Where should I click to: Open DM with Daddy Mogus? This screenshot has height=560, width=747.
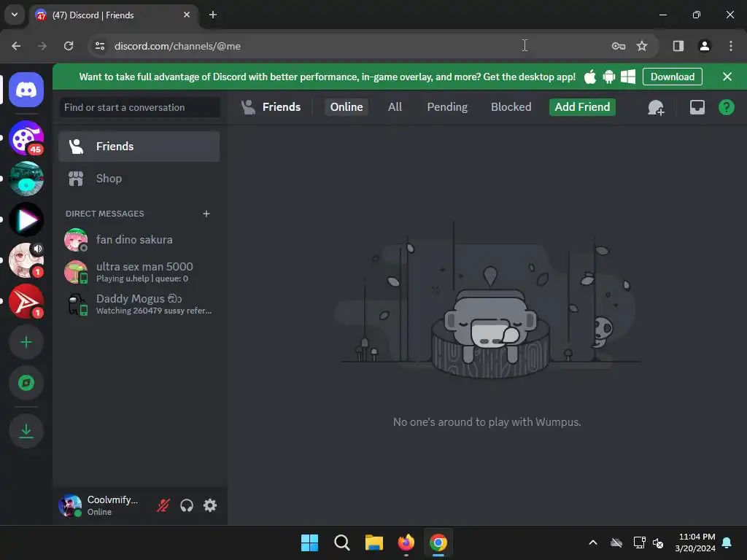coord(139,304)
